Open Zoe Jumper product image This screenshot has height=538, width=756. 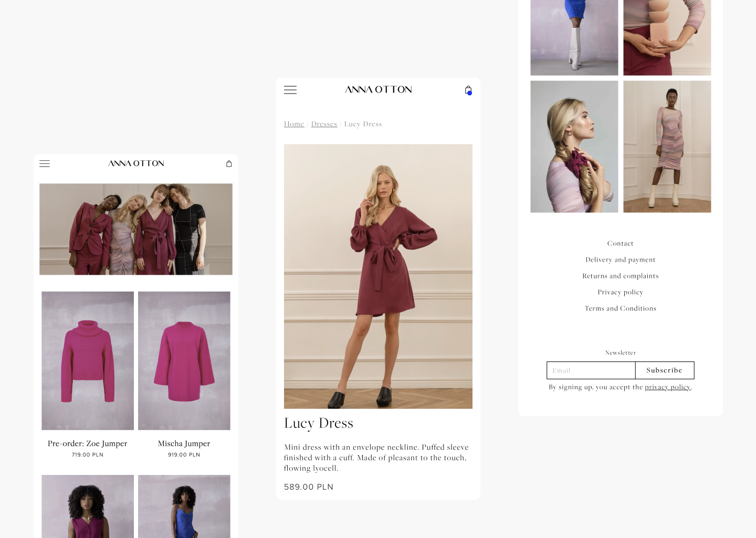click(88, 361)
